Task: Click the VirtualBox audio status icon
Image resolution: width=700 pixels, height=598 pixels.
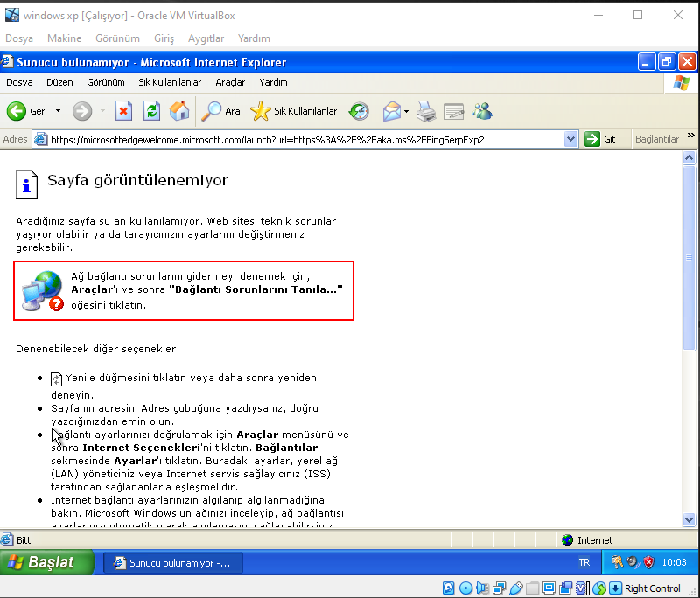Action: click(482, 588)
